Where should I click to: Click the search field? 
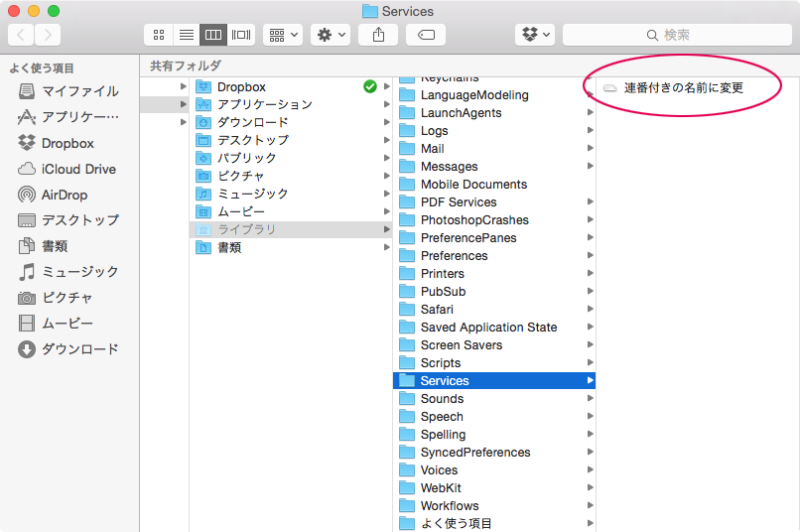[x=677, y=35]
